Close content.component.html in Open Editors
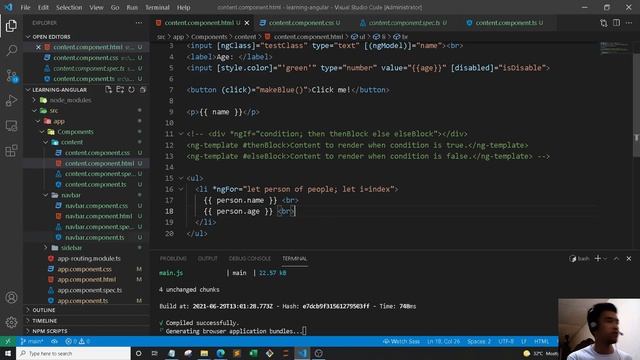The width and height of the screenshot is (640, 360). tap(38, 47)
